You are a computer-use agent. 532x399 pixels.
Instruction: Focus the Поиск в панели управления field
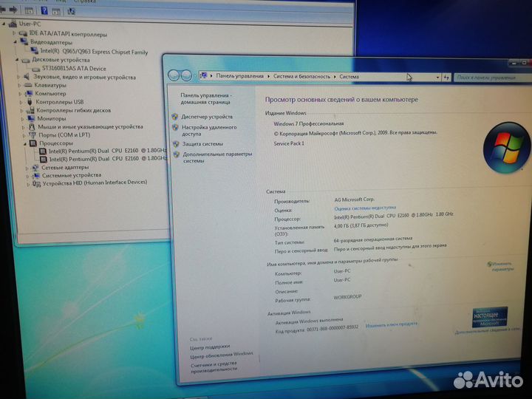coord(493,78)
